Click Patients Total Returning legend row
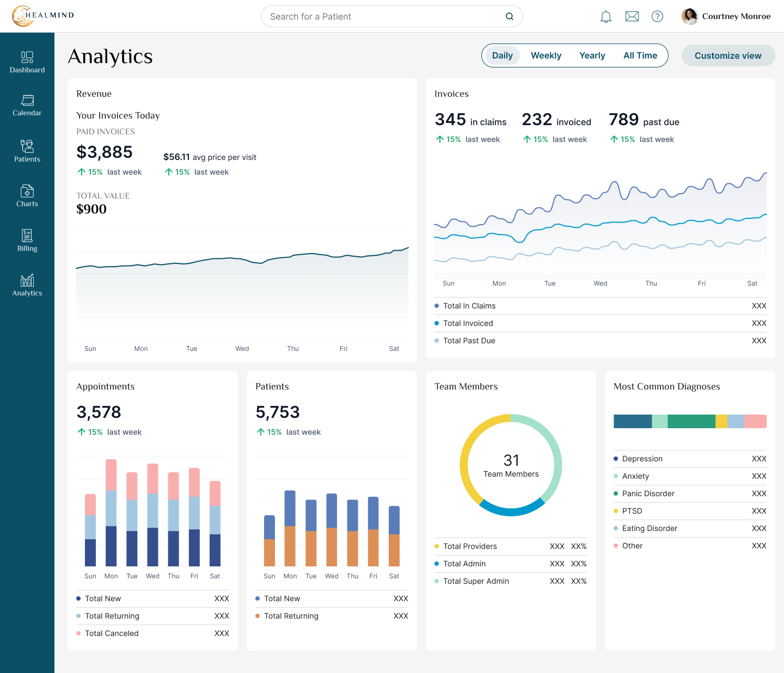The width and height of the screenshot is (784, 673). (x=332, y=616)
